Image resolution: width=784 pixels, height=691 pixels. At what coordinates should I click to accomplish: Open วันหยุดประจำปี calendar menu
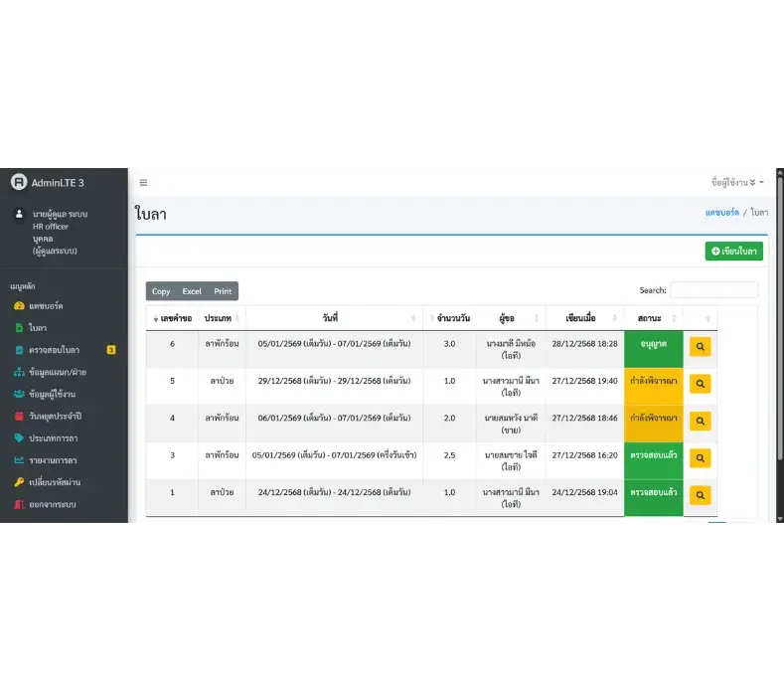(56, 416)
